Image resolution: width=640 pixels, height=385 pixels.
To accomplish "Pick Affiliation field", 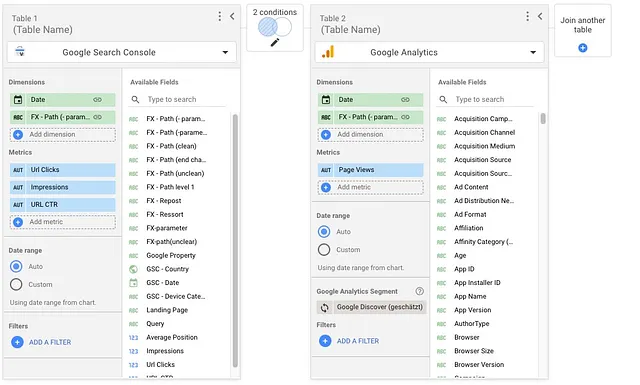I will (469, 228).
